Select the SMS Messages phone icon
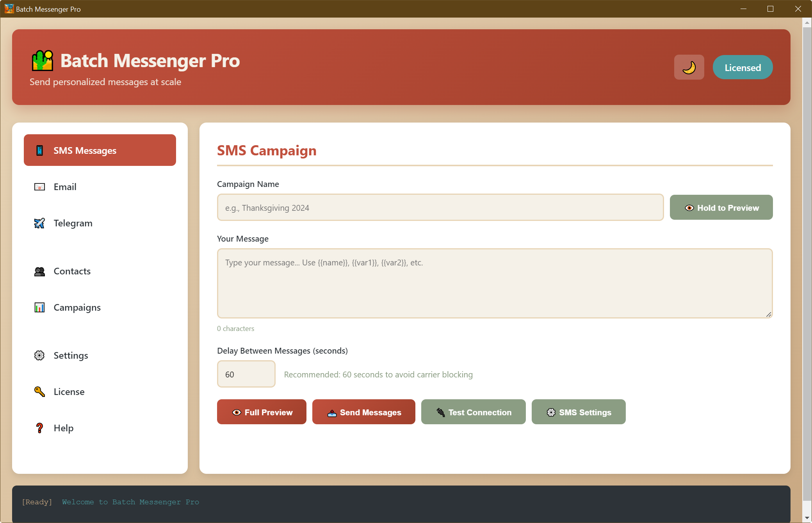This screenshot has height=523, width=812. click(x=39, y=150)
